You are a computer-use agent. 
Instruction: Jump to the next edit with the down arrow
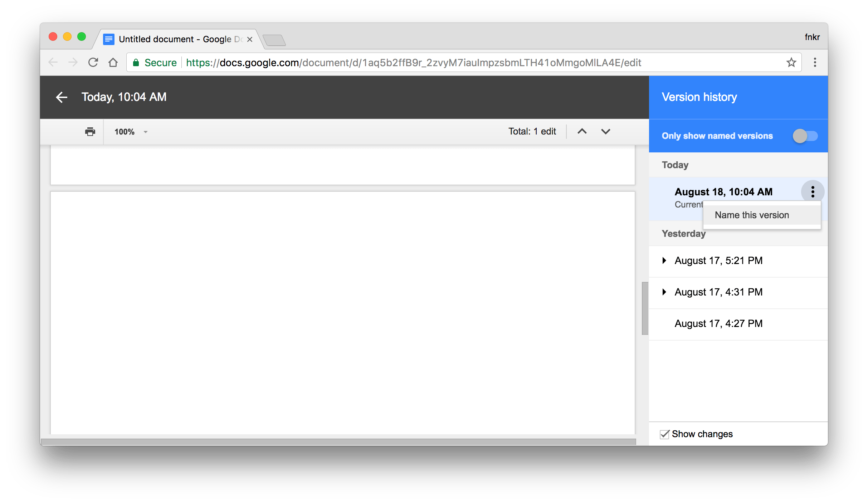coord(605,131)
